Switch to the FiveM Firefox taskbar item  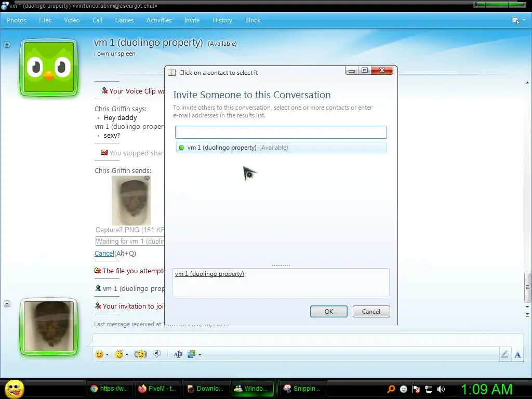tap(157, 389)
